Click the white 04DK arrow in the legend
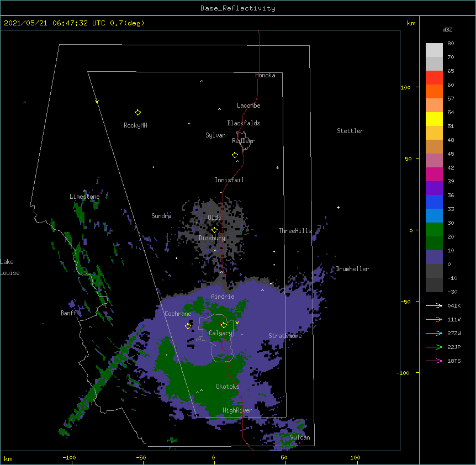Viewport: 476px width, 465px height. coord(434,305)
